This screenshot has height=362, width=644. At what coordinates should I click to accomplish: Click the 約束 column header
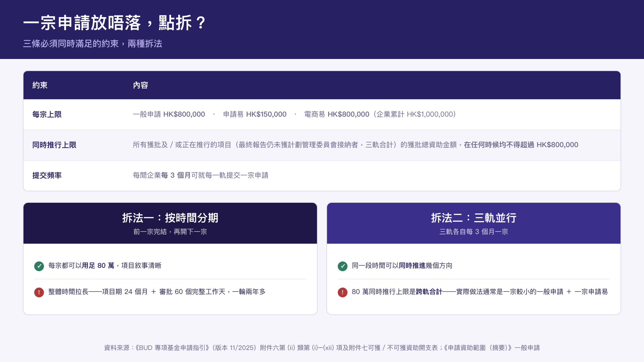pyautogui.click(x=40, y=85)
